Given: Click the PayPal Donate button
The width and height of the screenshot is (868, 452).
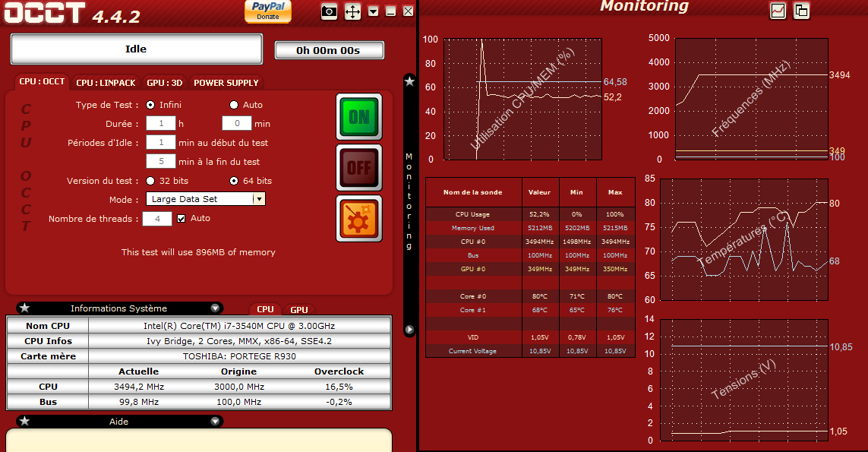Looking at the screenshot, I should (x=268, y=11).
